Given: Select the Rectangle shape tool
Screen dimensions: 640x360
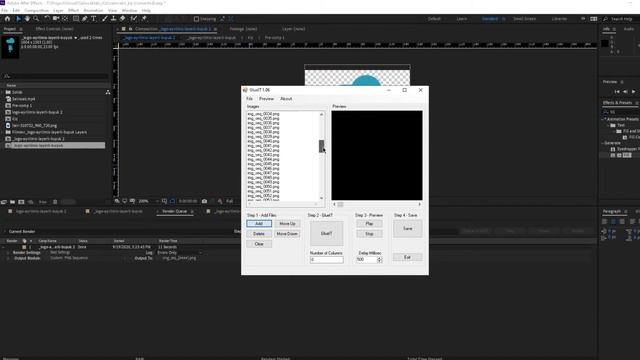Looking at the screenshot, I should (76, 19).
